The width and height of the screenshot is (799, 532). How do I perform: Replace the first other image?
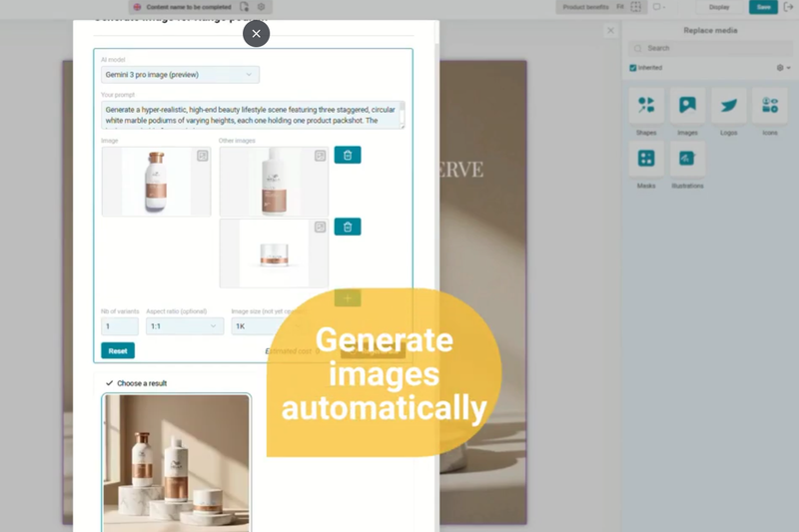[320, 156]
